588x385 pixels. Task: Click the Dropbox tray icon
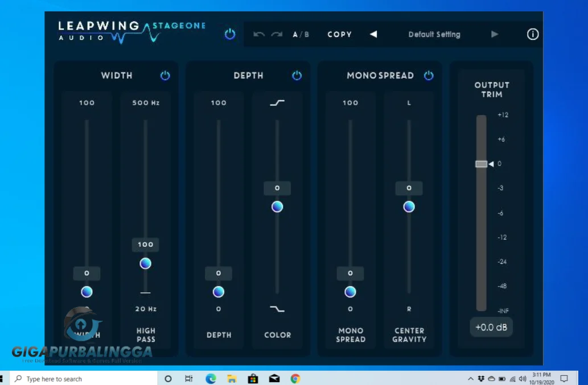481,379
